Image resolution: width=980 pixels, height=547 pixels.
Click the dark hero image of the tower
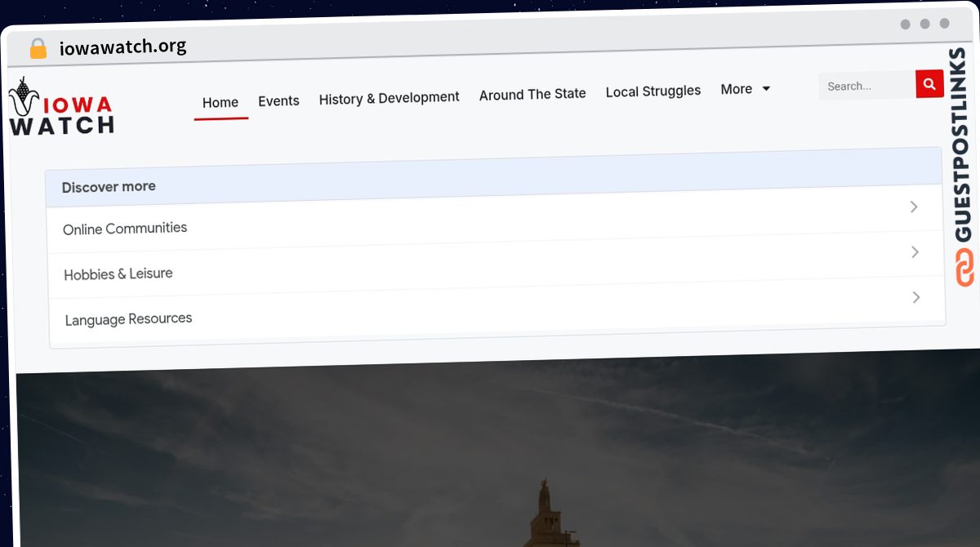click(500, 449)
